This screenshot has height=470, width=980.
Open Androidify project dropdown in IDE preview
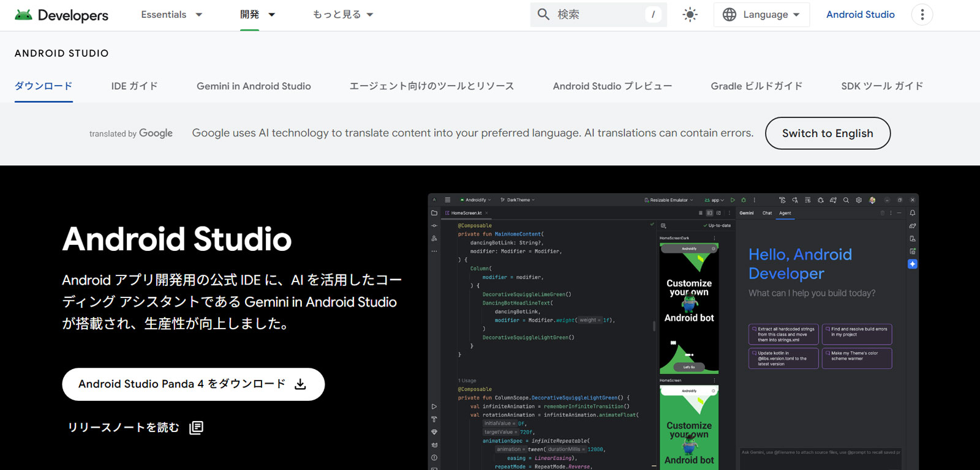(475, 200)
